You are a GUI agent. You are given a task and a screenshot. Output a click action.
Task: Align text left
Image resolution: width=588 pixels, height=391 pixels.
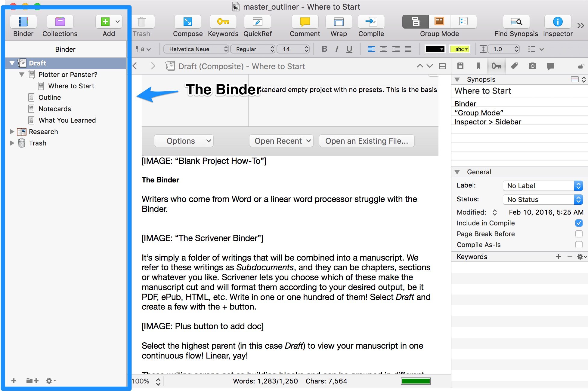click(x=371, y=49)
